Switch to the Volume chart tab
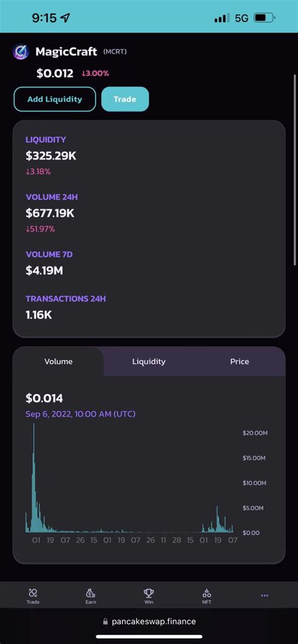Image resolution: width=298 pixels, height=644 pixels. 58,362
